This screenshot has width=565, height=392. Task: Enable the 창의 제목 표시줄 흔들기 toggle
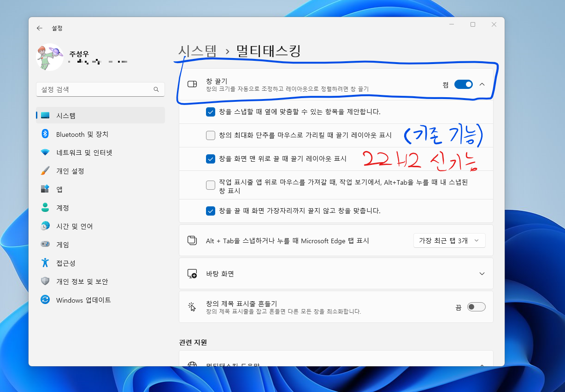(x=477, y=307)
